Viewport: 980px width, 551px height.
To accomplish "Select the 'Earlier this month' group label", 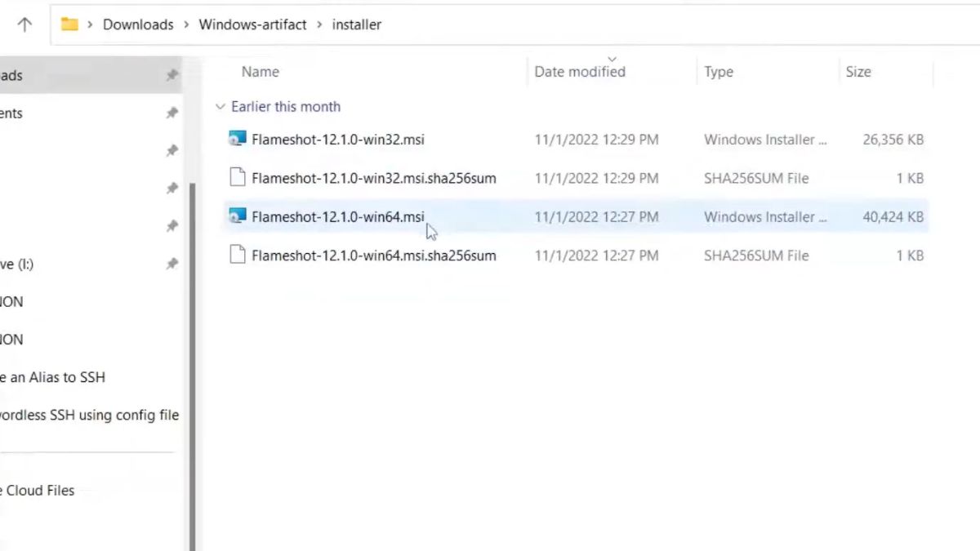I will click(x=286, y=107).
